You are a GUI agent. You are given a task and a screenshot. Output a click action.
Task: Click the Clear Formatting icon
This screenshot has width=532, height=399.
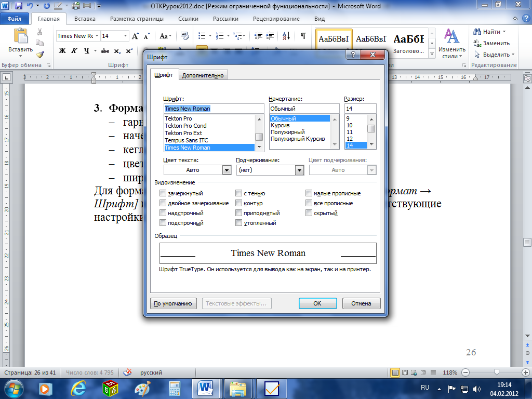[184, 36]
